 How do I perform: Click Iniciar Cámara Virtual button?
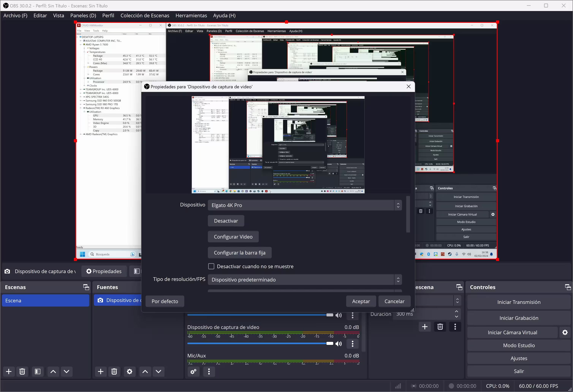pyautogui.click(x=513, y=332)
